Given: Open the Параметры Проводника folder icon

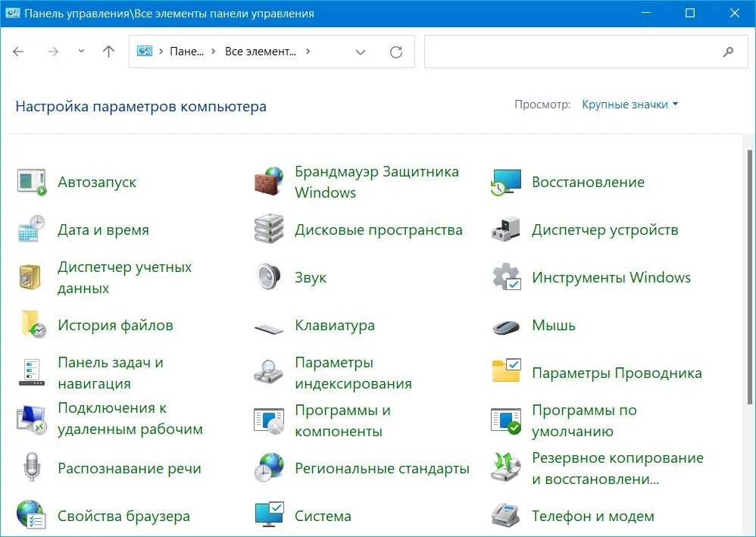Looking at the screenshot, I should 506,370.
